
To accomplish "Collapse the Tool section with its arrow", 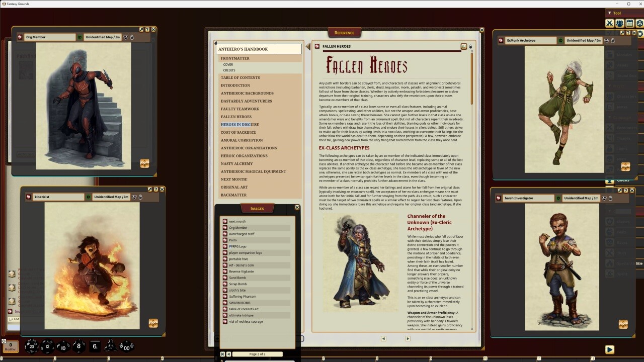I will click(609, 13).
